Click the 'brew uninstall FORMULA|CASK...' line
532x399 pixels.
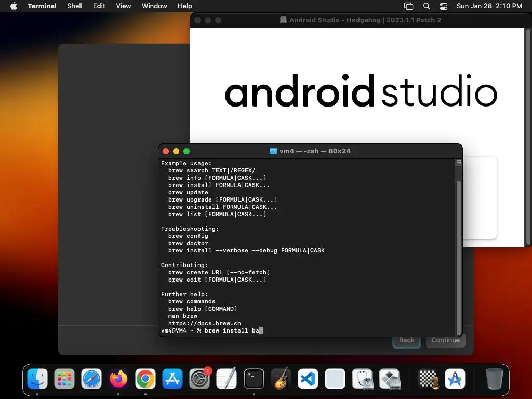[x=222, y=207]
